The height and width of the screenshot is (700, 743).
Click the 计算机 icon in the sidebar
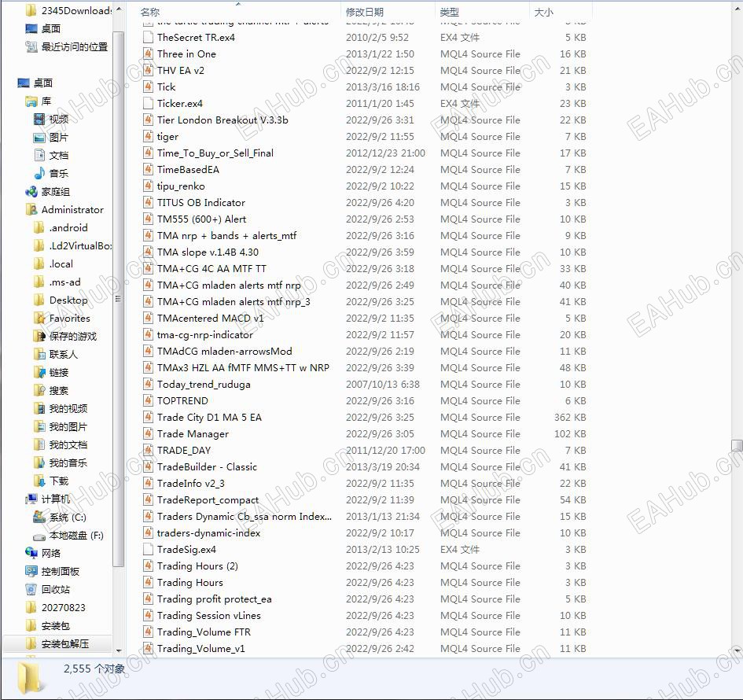pos(31,499)
